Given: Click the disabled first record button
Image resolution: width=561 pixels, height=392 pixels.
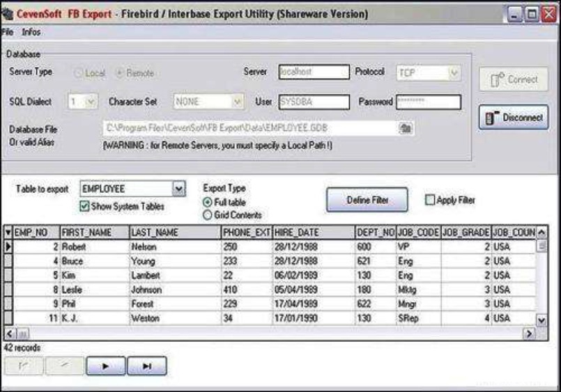Looking at the screenshot, I should (24, 366).
